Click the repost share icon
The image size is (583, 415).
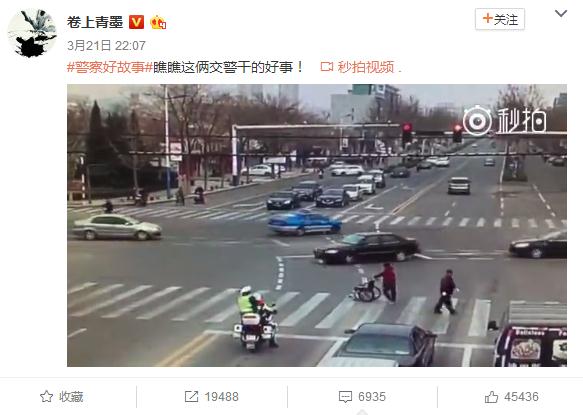[191, 397]
